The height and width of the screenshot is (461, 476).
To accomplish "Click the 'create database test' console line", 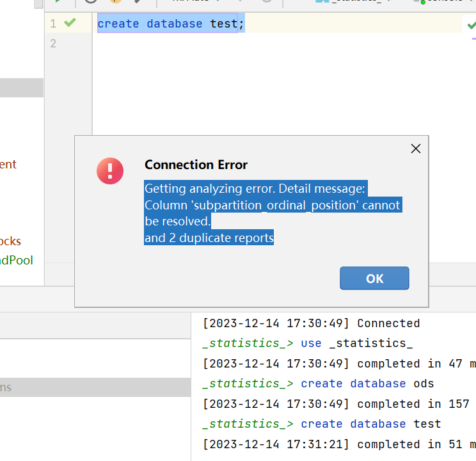I will 322,424.
